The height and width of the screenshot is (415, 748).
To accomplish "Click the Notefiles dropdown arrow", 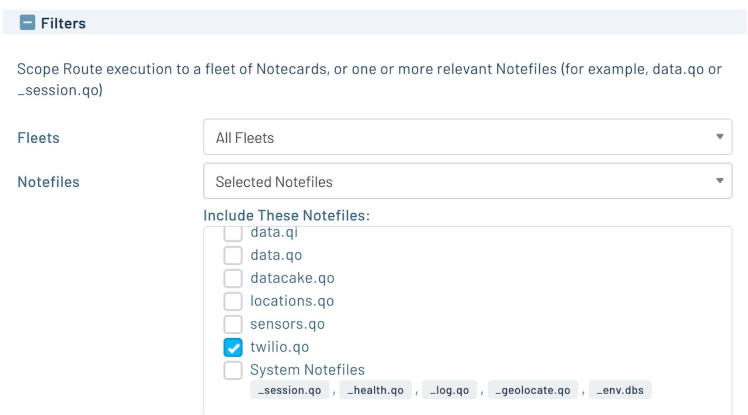I will pos(719,182).
